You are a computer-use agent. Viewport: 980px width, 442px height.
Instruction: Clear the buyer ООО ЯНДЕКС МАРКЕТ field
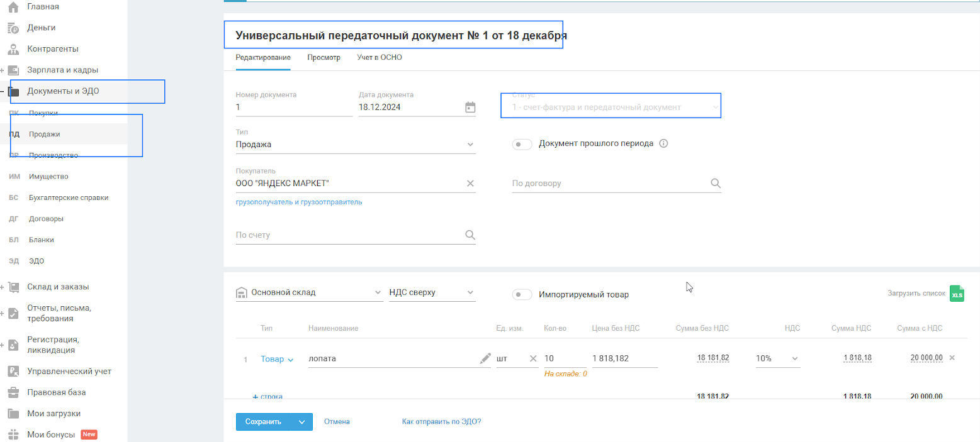tap(470, 184)
